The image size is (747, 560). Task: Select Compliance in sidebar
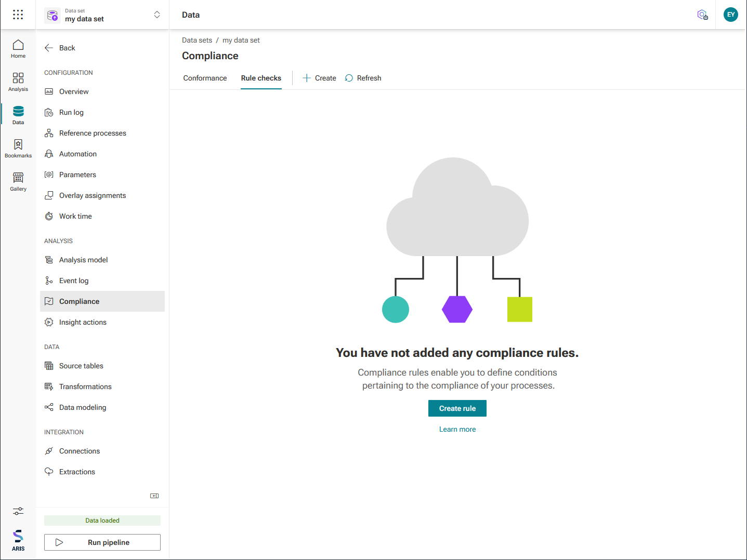coord(102,301)
